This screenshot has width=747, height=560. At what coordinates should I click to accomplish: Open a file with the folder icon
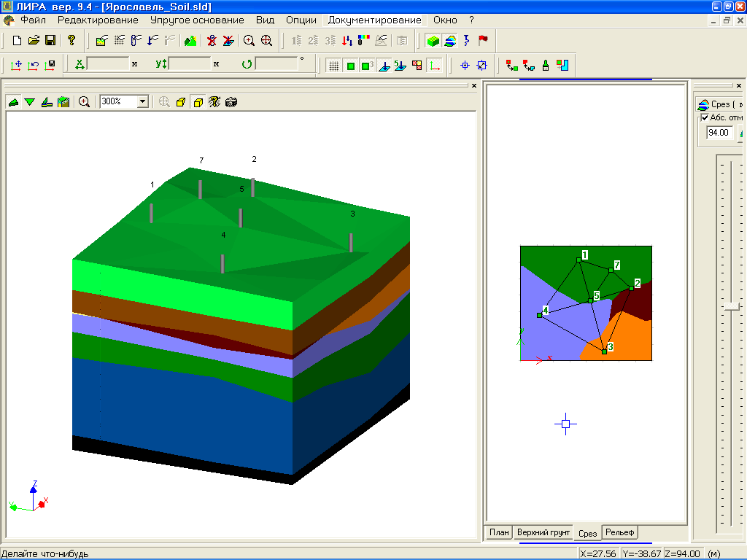(34, 41)
